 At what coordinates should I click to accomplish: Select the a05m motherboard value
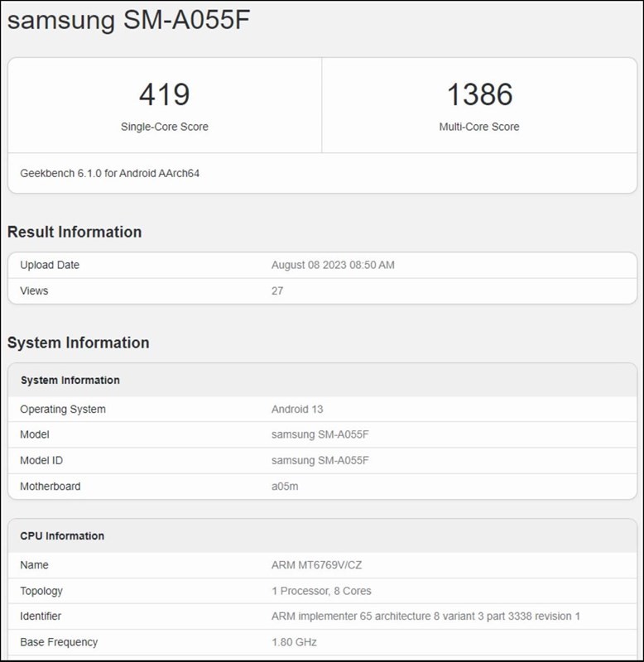[285, 486]
